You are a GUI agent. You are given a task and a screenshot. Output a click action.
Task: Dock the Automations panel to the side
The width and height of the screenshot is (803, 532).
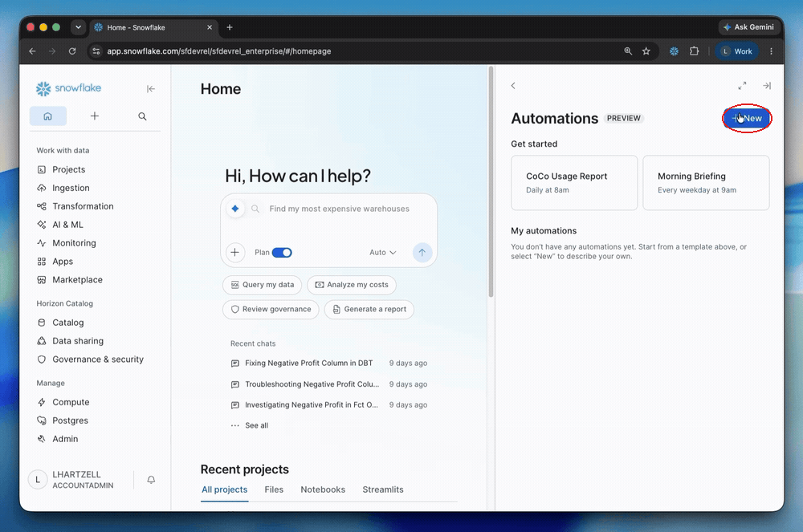pos(767,86)
